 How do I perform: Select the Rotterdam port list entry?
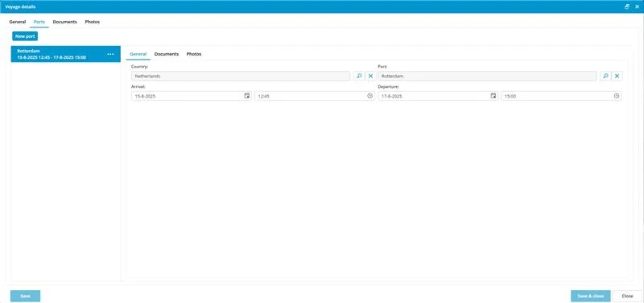pyautogui.click(x=66, y=54)
